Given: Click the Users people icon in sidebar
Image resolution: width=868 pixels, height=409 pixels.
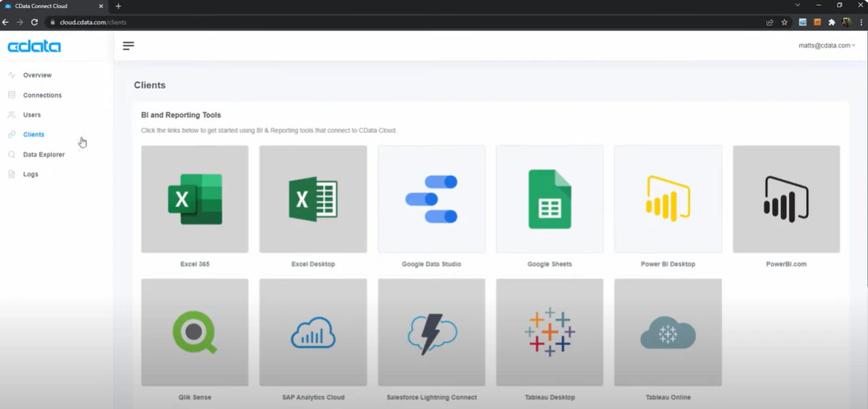Looking at the screenshot, I should (x=12, y=116).
